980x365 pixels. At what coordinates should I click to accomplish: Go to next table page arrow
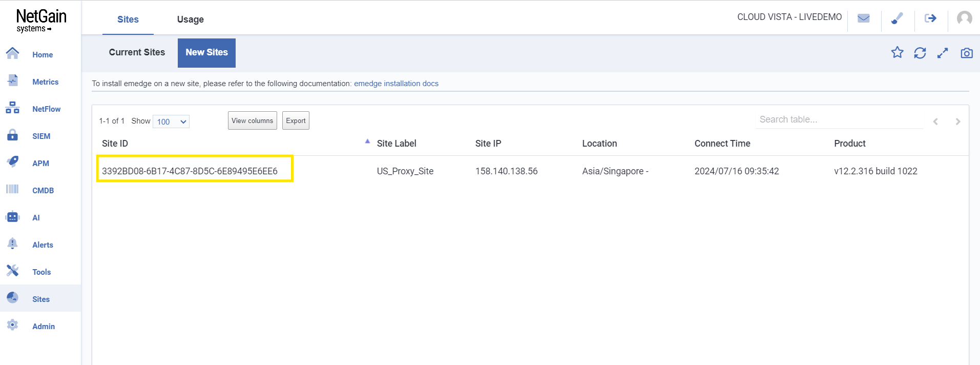(x=958, y=121)
